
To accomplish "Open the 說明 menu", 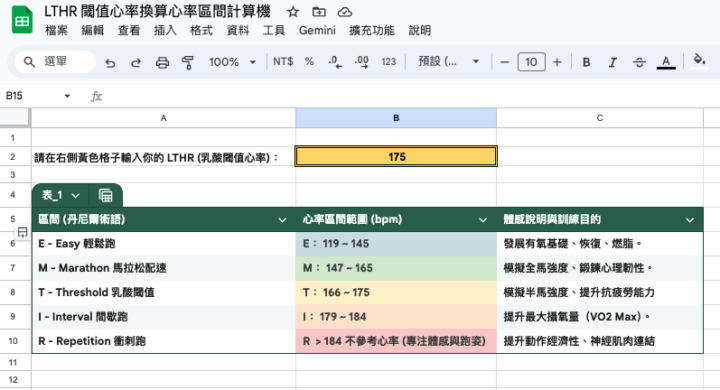I will (420, 30).
